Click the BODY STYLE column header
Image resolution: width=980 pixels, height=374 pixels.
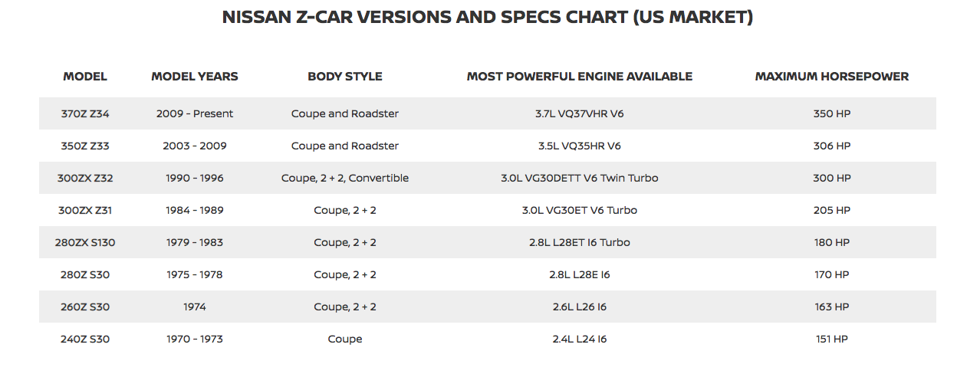pos(345,77)
